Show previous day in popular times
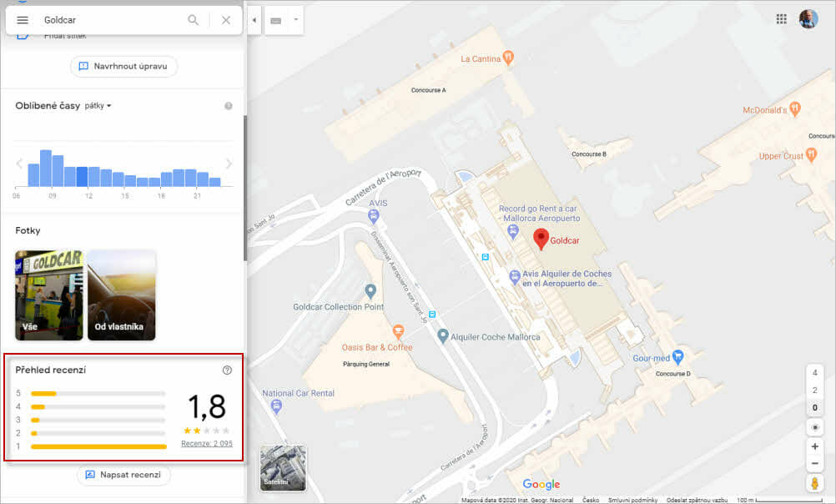This screenshot has width=836, height=504. (x=19, y=164)
